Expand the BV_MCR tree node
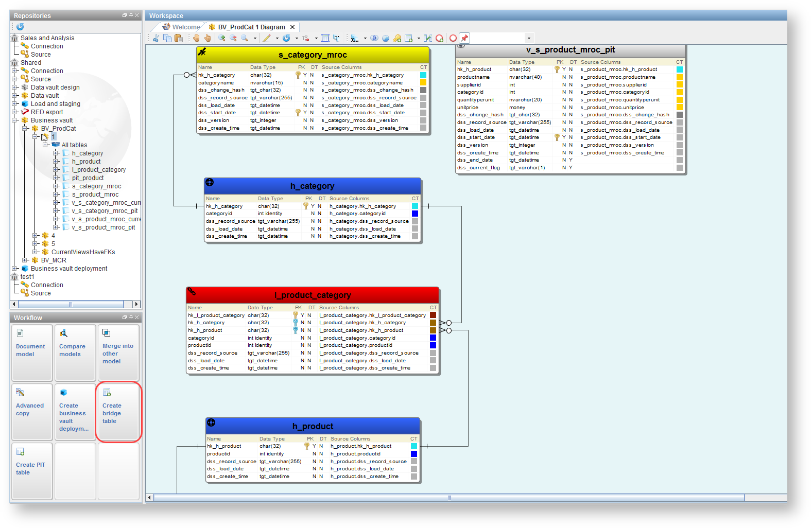812x529 pixels. pos(25,260)
